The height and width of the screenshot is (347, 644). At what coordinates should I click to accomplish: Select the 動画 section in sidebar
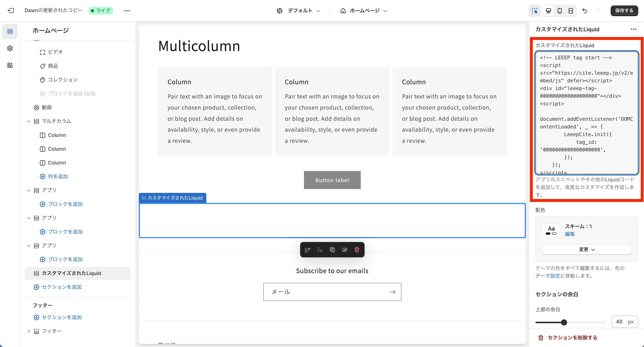pyautogui.click(x=47, y=107)
